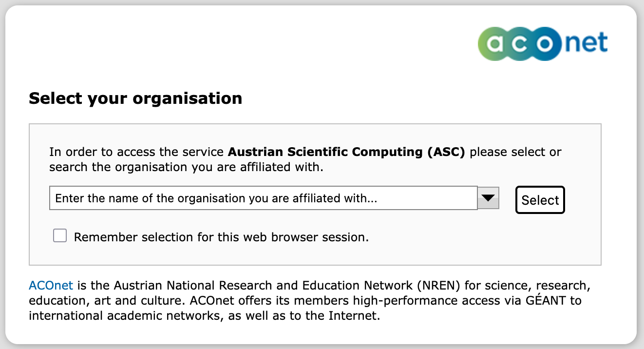
Task: Open the ACOnet hyperlink
Action: point(51,285)
